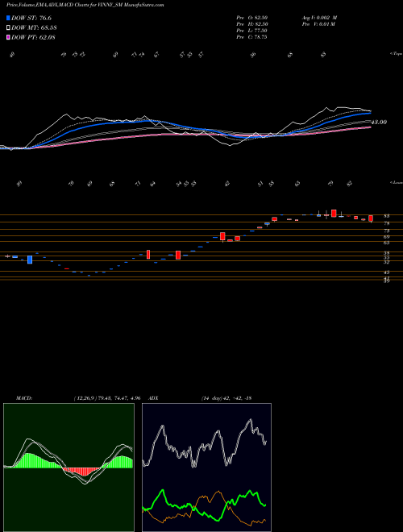Click the 69 price axis label
This screenshot has height=532, width=403.
click(386, 237)
